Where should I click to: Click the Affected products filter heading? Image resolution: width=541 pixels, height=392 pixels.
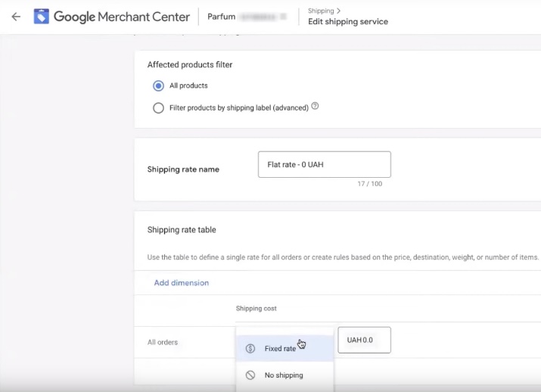click(x=189, y=65)
